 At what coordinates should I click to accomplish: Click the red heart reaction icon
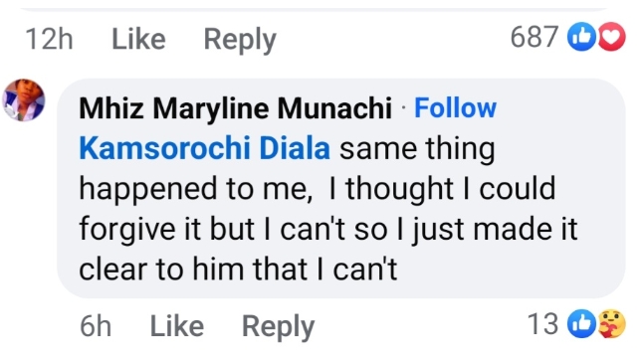(611, 37)
